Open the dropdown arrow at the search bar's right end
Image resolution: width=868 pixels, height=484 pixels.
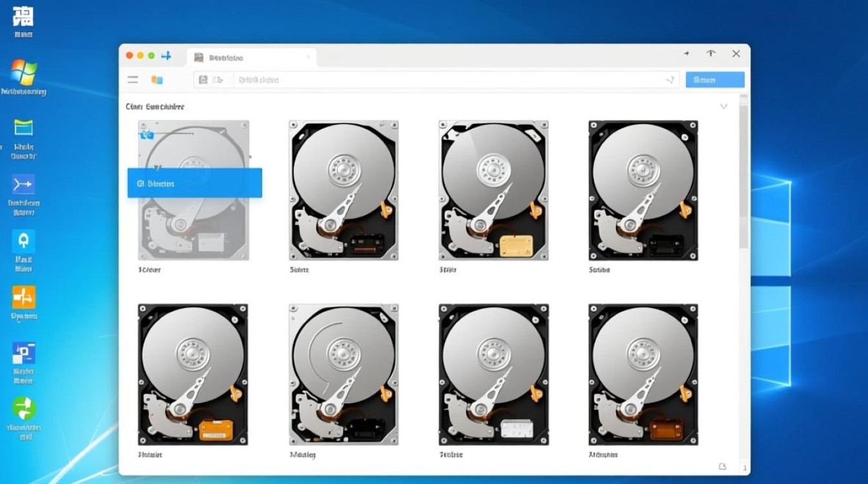(x=670, y=79)
